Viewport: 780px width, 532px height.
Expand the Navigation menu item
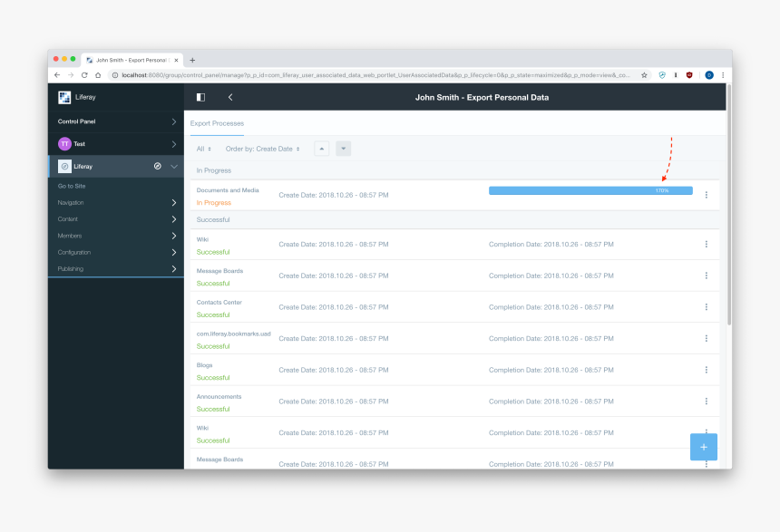click(x=117, y=203)
